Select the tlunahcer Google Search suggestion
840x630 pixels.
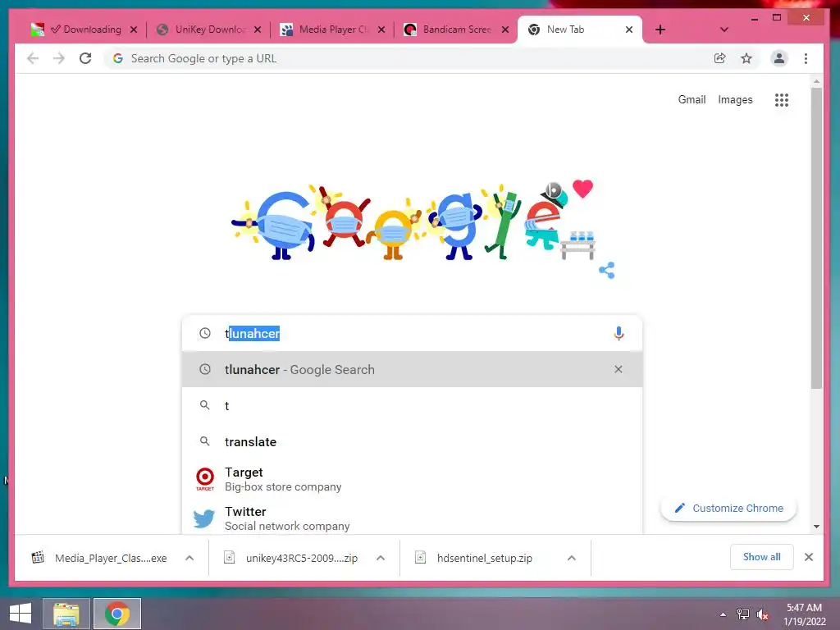pyautogui.click(x=412, y=369)
